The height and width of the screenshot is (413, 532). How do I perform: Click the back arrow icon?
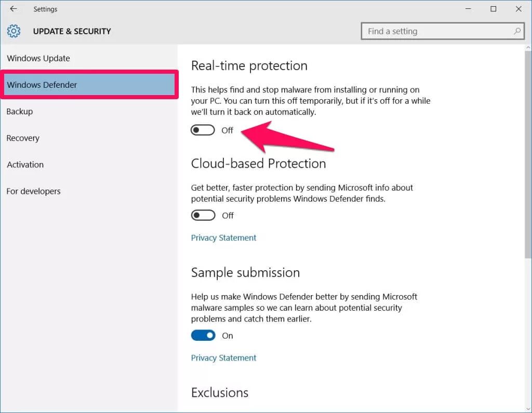pyautogui.click(x=14, y=9)
